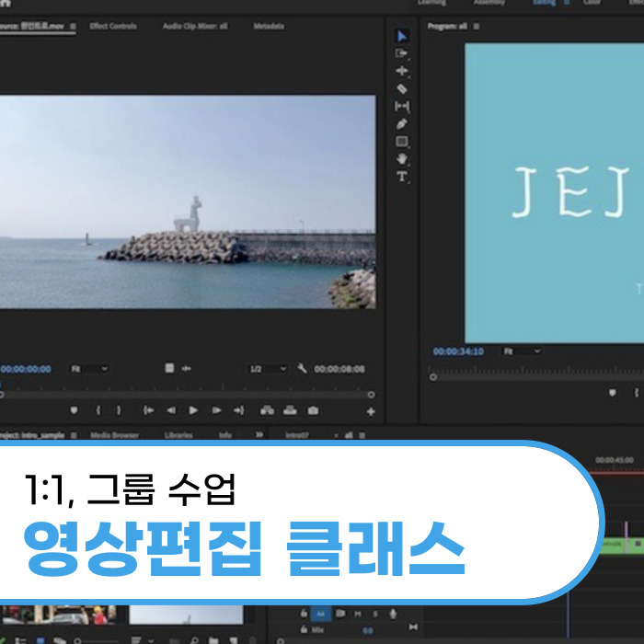Screen dimensions: 644x644
Task: Mute track A4 with M button
Action: [x=358, y=614]
